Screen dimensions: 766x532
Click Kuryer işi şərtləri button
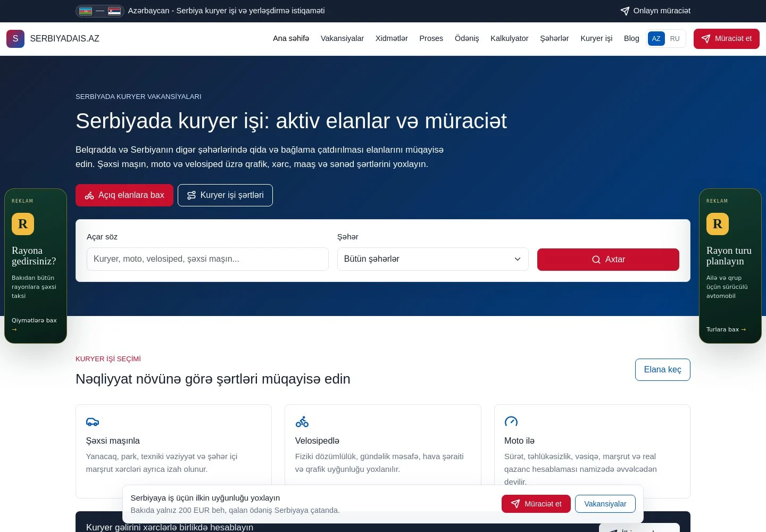click(225, 195)
